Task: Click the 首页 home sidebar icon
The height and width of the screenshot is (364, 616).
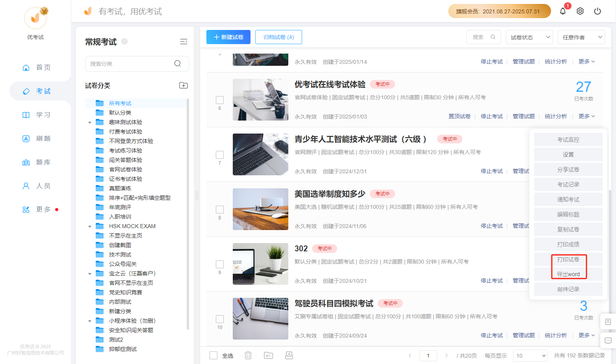Action: tap(26, 67)
